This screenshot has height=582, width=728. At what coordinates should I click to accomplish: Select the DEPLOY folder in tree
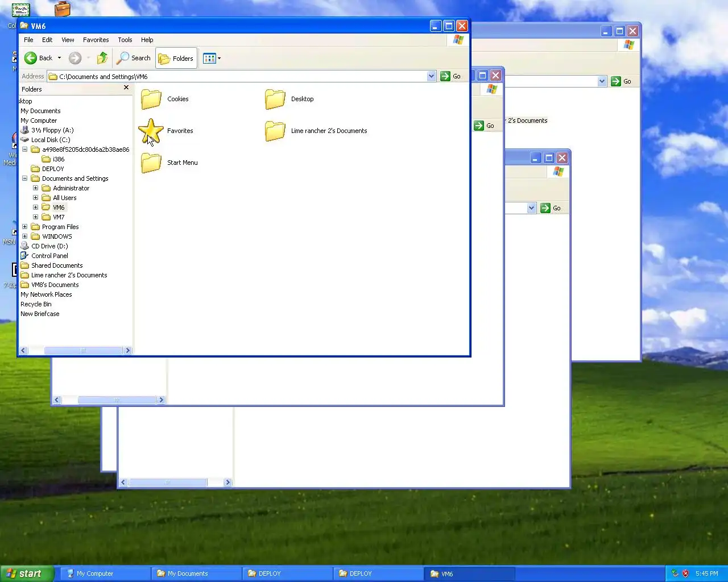point(47,169)
